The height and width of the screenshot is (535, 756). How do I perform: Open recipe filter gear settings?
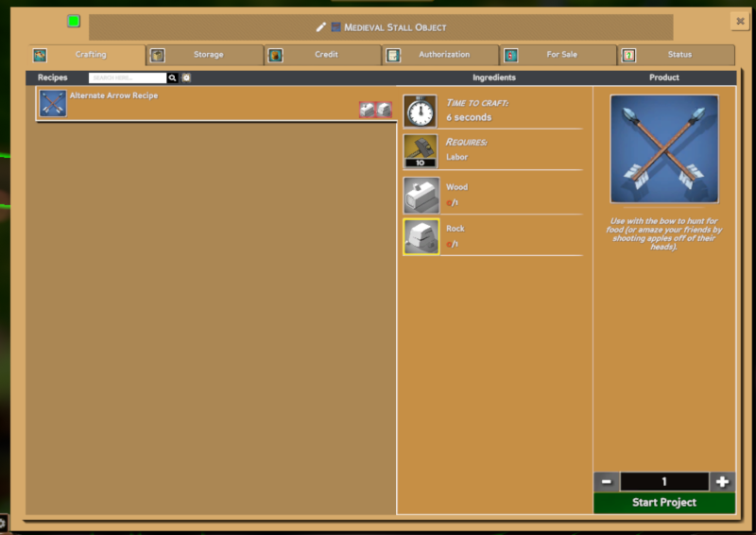coord(186,78)
